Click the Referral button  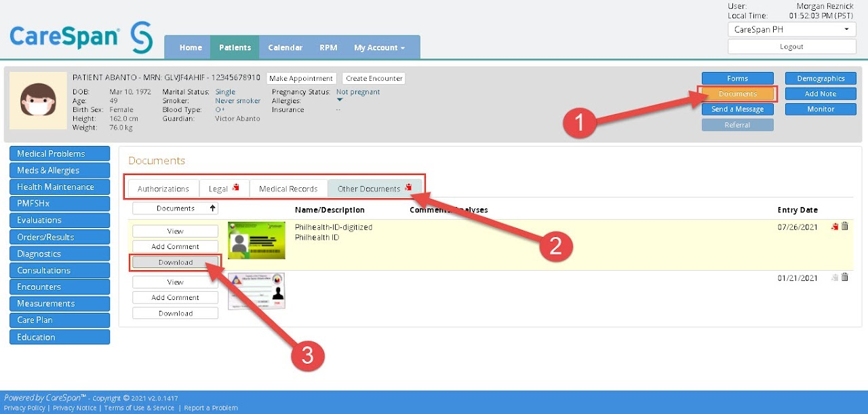pos(737,125)
